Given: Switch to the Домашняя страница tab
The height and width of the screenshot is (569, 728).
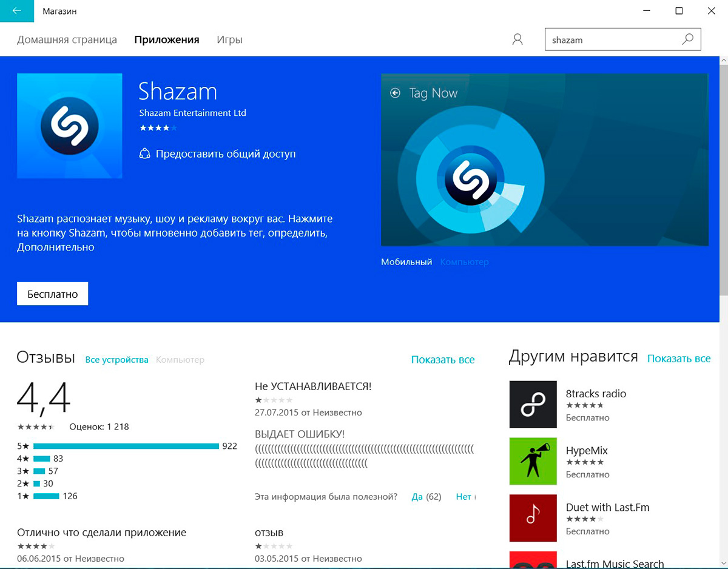Looking at the screenshot, I should [x=67, y=39].
